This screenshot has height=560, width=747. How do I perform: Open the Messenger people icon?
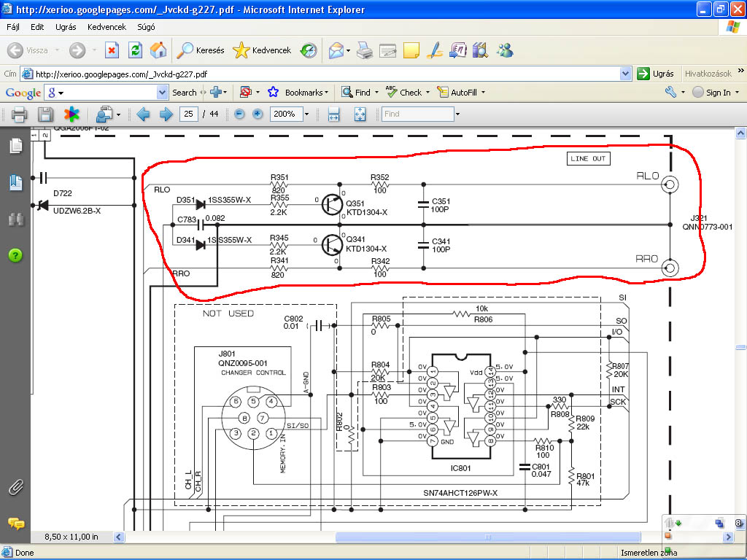pos(504,50)
